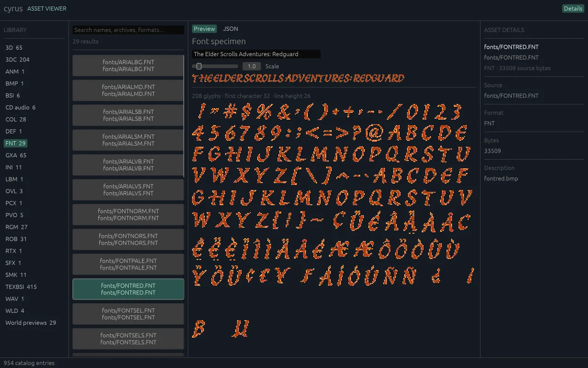Open the BMP category
Image resolution: width=588 pixels, height=368 pixels.
click(15, 83)
